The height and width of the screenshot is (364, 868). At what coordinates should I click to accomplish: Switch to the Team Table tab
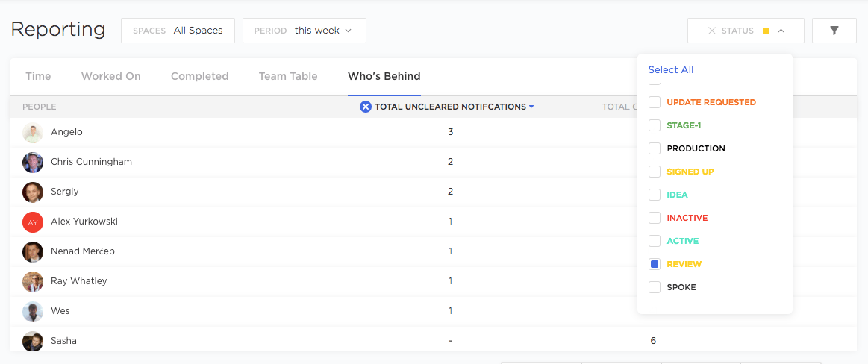tap(288, 76)
